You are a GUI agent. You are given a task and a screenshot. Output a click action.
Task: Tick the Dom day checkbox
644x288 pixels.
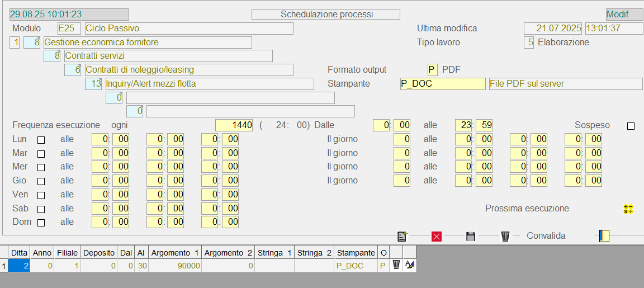point(41,223)
